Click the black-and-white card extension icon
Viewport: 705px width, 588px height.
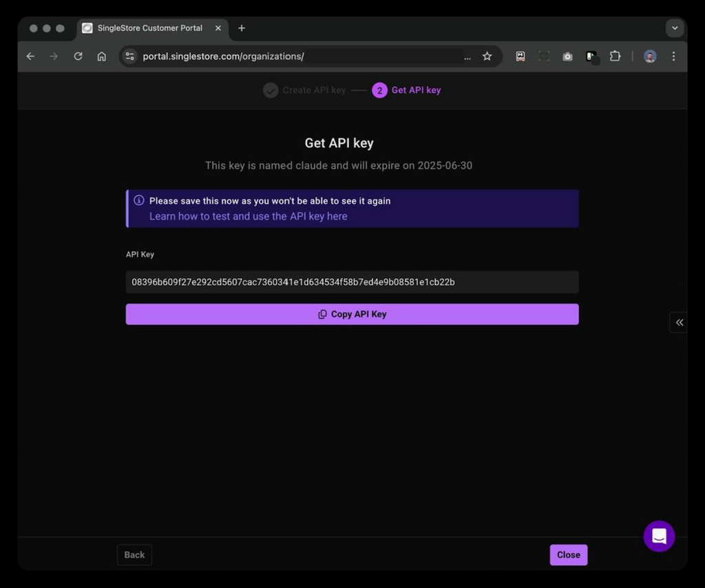tap(591, 56)
